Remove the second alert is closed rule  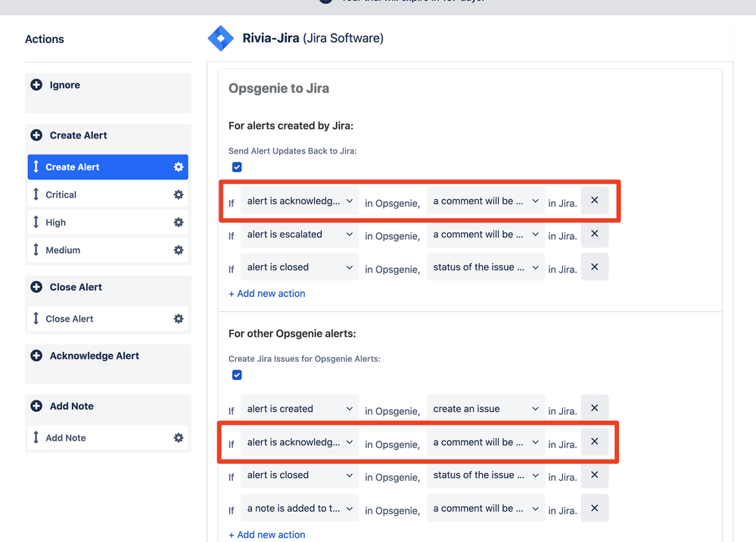coord(595,475)
